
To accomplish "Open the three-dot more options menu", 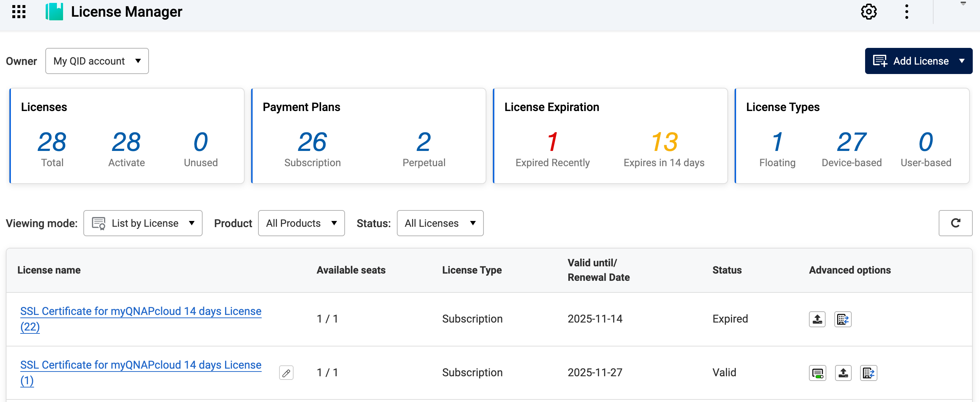I will pyautogui.click(x=906, y=12).
